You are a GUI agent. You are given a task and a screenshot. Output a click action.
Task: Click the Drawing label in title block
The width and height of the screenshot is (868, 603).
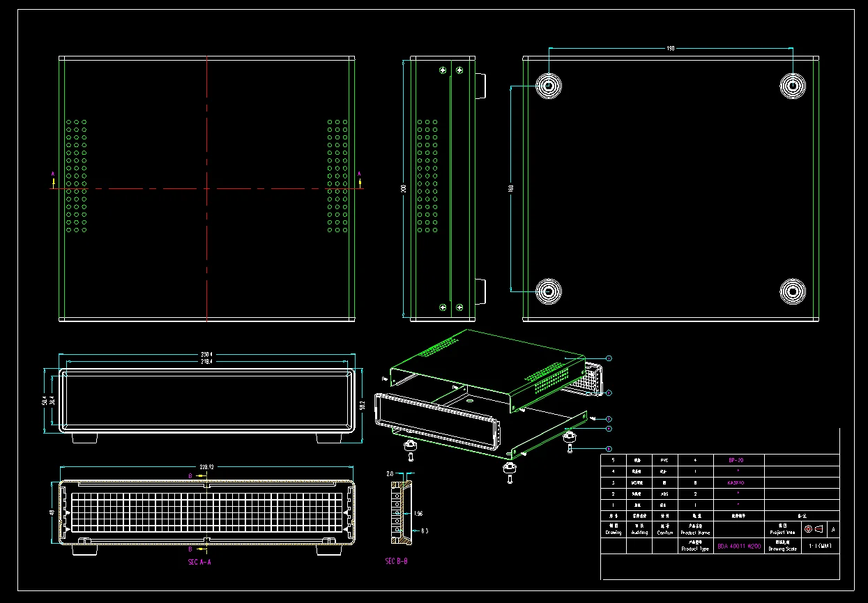click(x=614, y=533)
